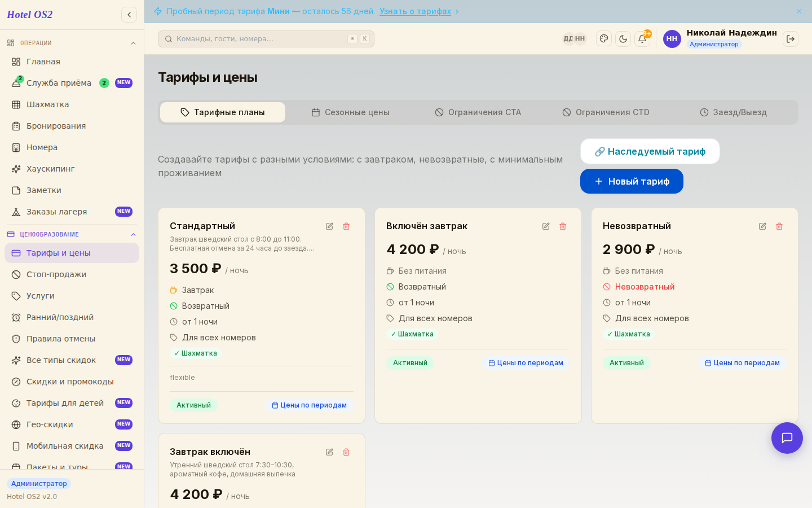
Task: Toggle Активный status on Включён завтрак card
Action: coord(410,363)
